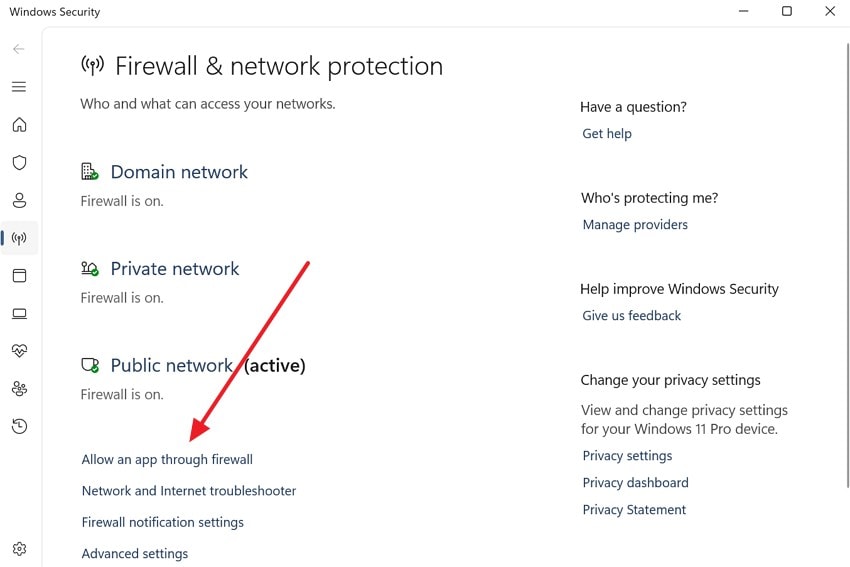Open Protection history clock icon
Screen dimensions: 850x567
[19, 426]
